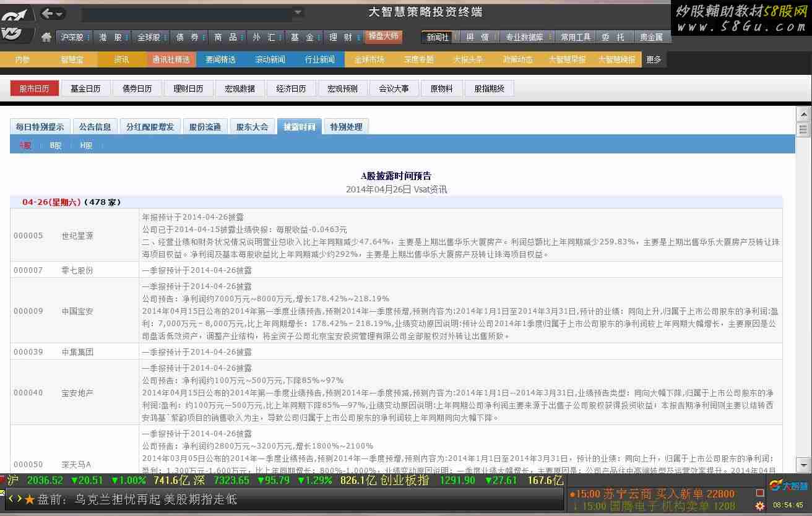812x516 pixels.
Task: Open the 通讯社精选 tab
Action: (x=171, y=59)
